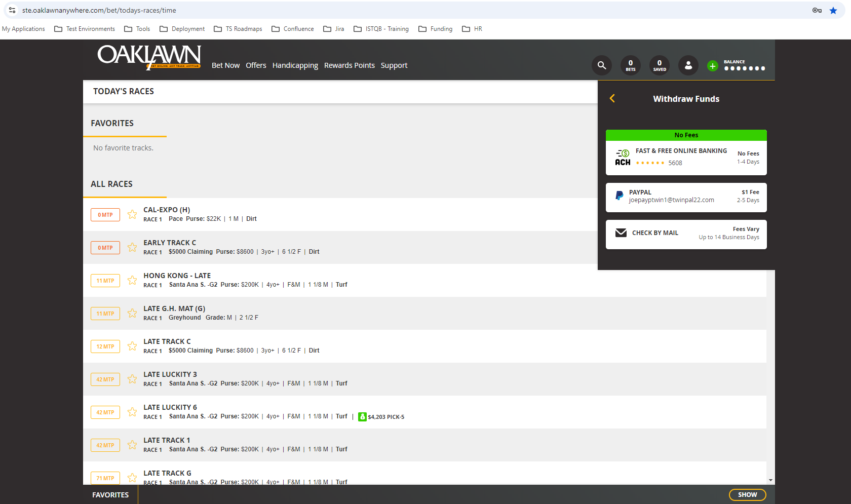
Task: Favorite the LATE LUCKITY 6 star
Action: tap(132, 412)
